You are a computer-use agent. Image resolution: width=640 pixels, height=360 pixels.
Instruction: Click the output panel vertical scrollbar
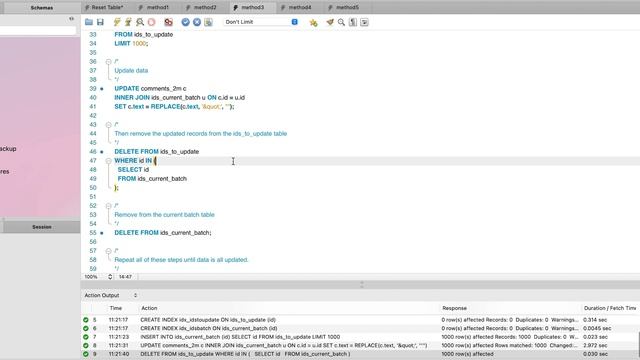(x=638, y=345)
